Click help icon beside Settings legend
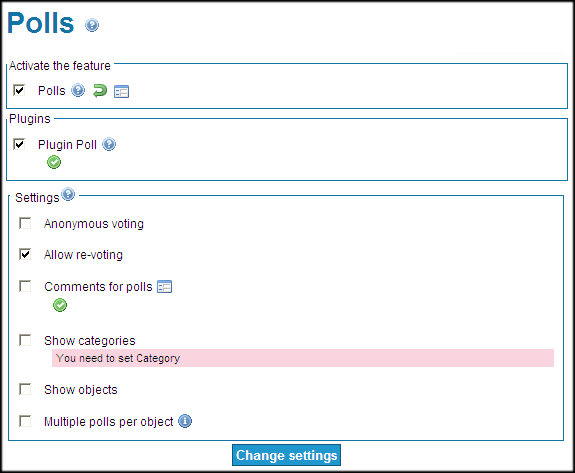575x473 pixels. (68, 194)
